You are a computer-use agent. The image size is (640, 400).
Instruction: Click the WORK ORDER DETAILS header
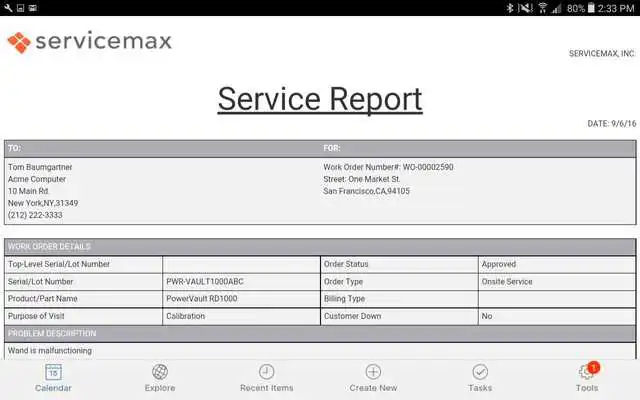[49, 247]
